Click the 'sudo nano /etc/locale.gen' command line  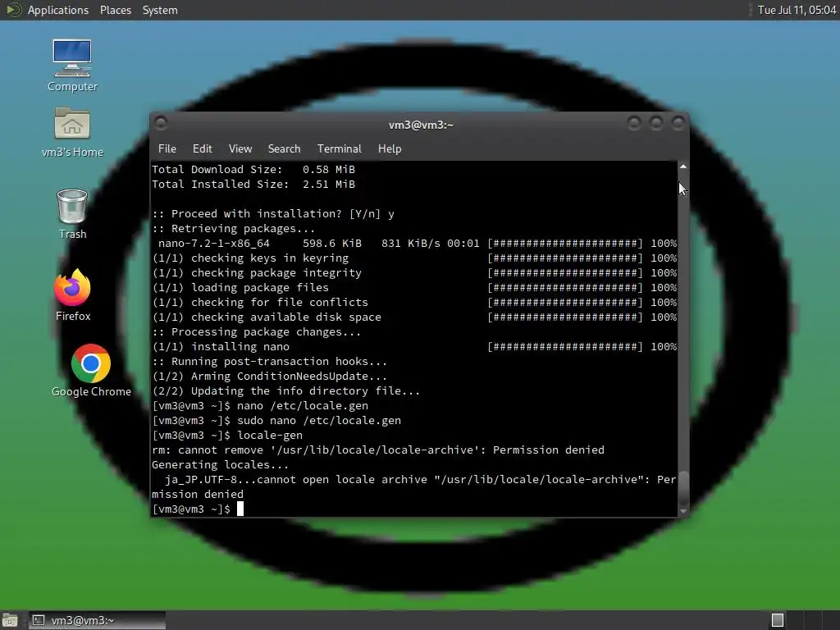[x=276, y=421]
